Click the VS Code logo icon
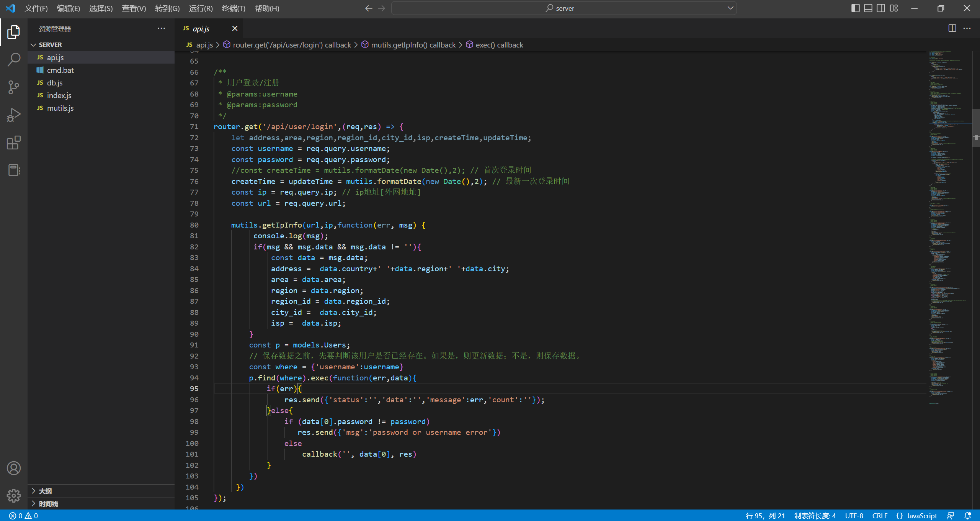This screenshot has width=980, height=521. click(x=10, y=8)
